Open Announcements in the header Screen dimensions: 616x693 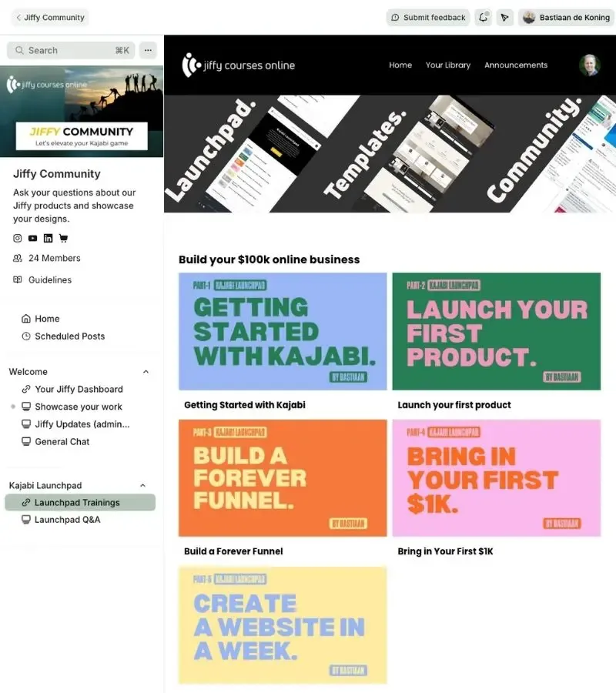[516, 65]
